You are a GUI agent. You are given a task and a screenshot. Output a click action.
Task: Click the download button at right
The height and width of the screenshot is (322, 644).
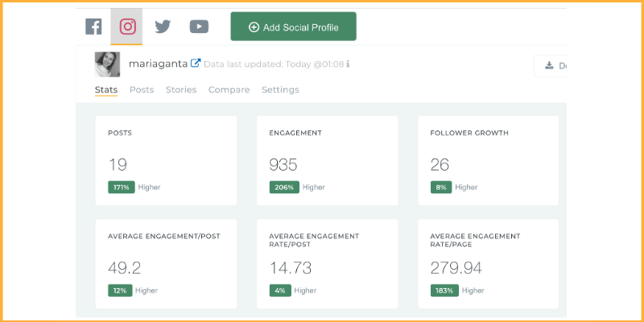pos(551,66)
